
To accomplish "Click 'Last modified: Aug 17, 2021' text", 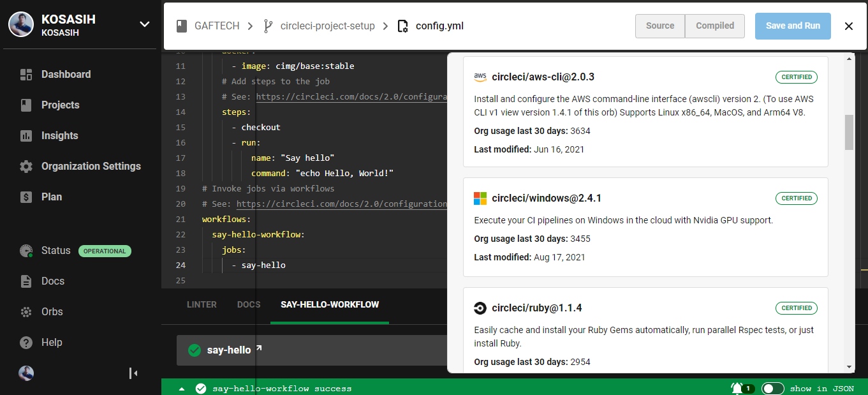I will tap(529, 258).
